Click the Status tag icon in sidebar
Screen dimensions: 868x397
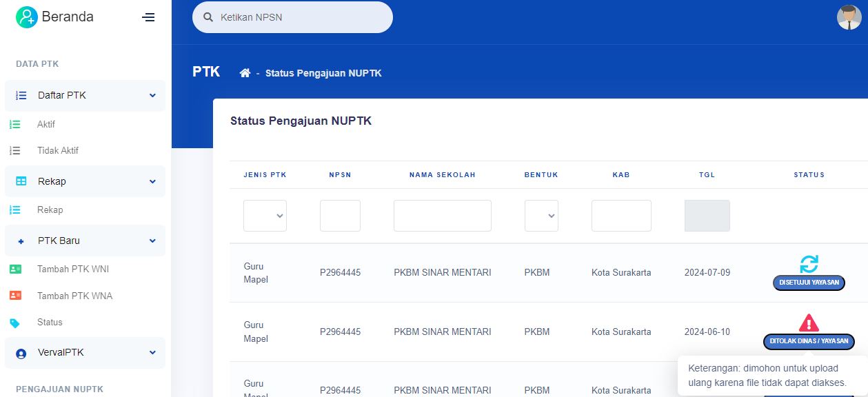pos(15,323)
